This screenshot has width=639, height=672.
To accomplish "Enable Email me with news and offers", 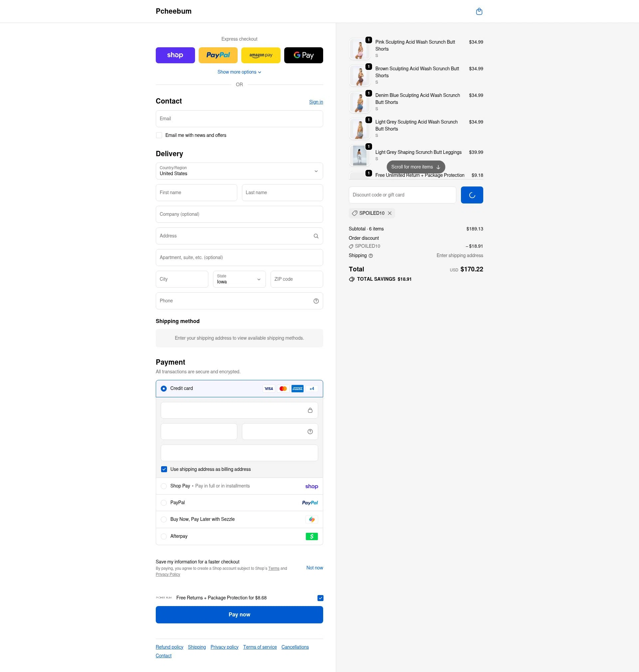I will pyautogui.click(x=159, y=135).
